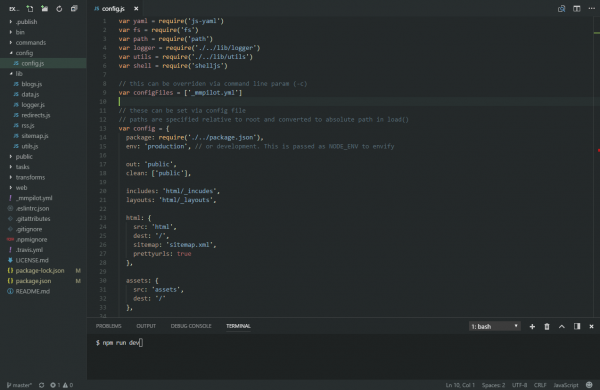The image size is (600, 390).
Task: Click the master branch in status bar
Action: [x=19, y=385]
